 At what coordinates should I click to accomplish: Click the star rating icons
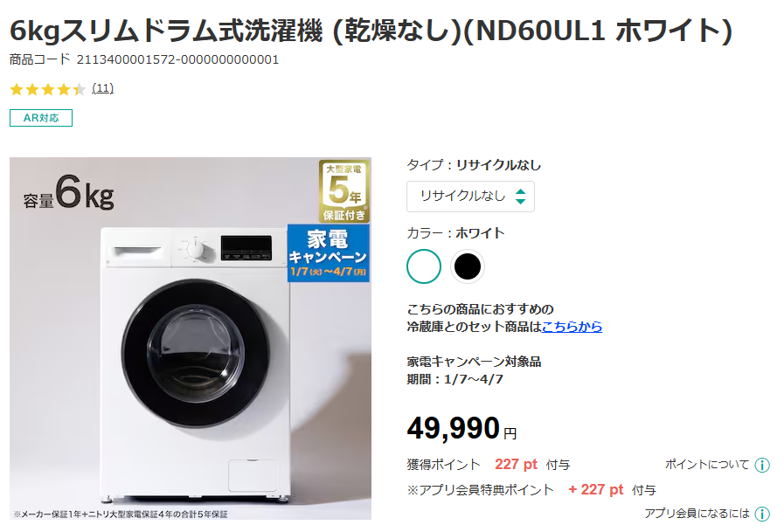coord(48,89)
